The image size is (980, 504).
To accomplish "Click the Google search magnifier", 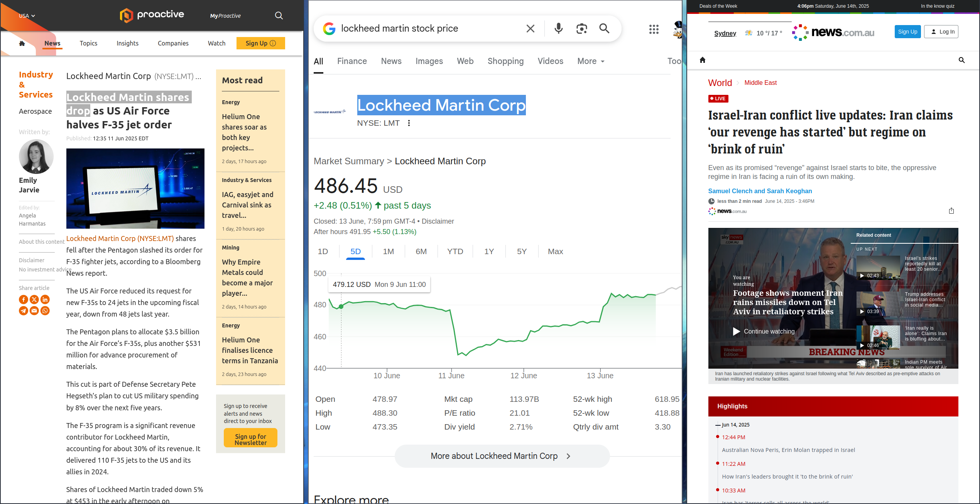I will 604,28.
